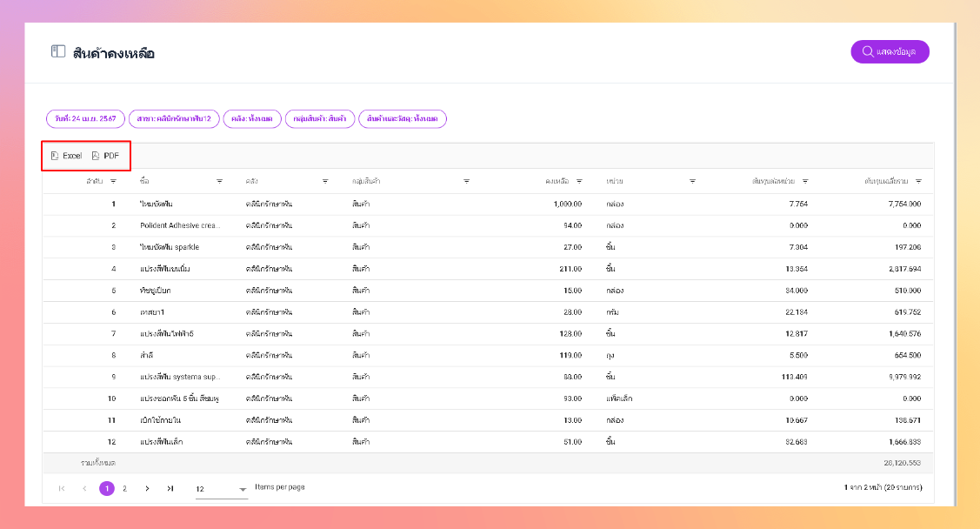Jump to the last page arrow

click(x=170, y=488)
